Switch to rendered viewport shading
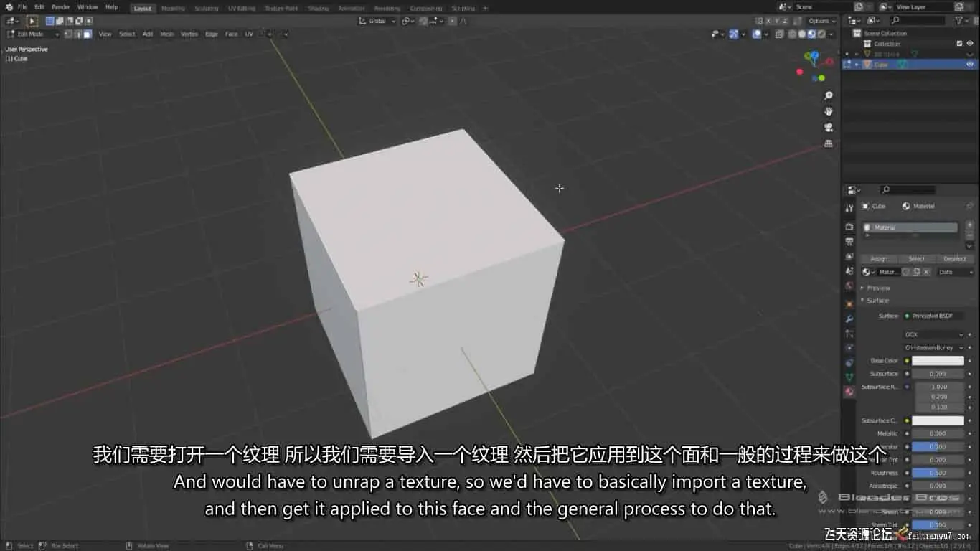Screen dimensions: 980x551 [821, 34]
